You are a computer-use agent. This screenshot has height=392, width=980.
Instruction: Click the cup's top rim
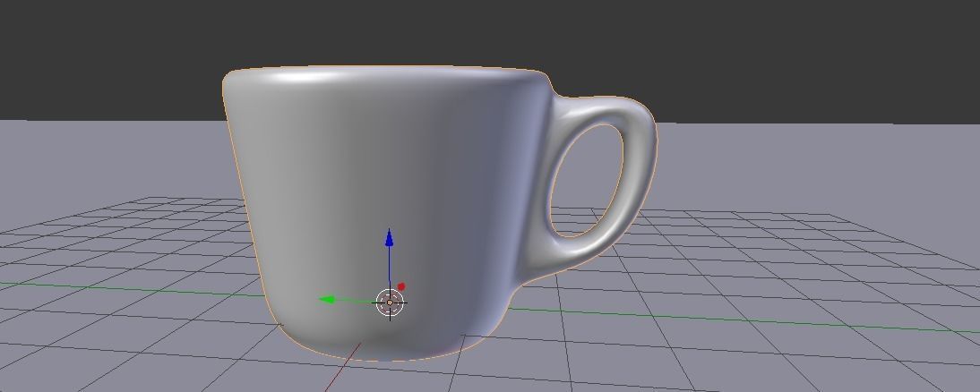click(x=386, y=75)
